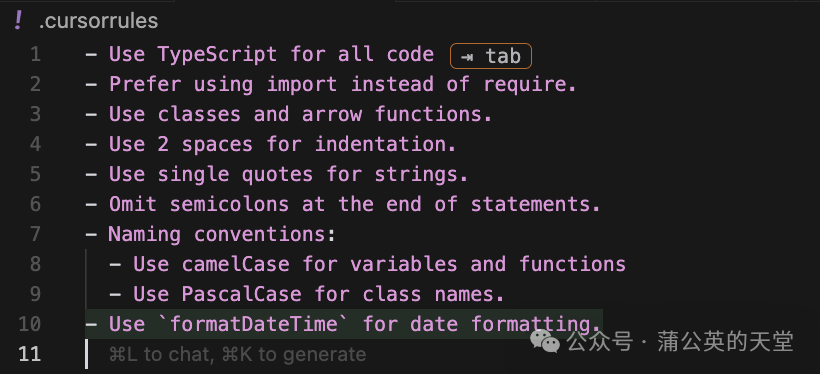820x374 pixels.
Task: Click the tab arrow icon in suggestion badge
Action: click(x=467, y=56)
